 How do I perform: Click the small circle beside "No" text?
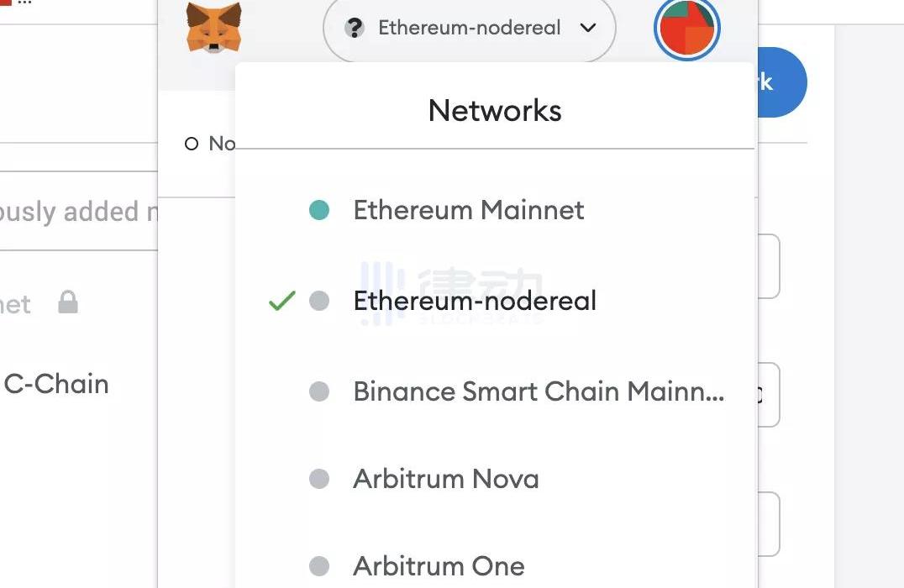192,144
